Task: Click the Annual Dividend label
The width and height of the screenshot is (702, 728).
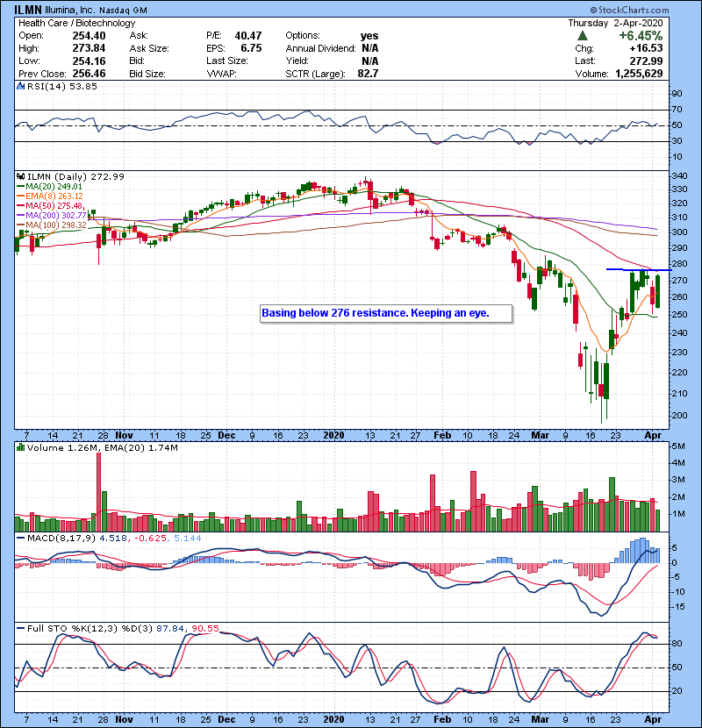Action: click(x=320, y=48)
